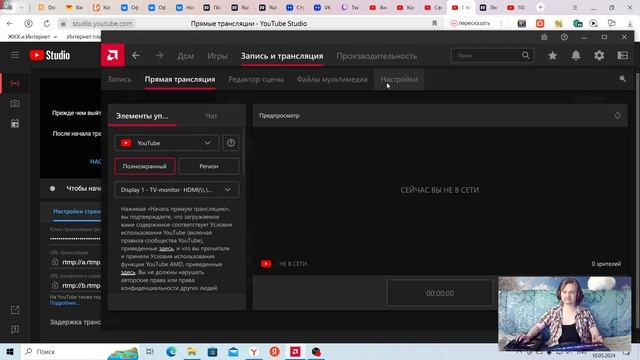Click the 0 зрителей viewer count
Viewport: 640px width, 360px height.
click(x=606, y=264)
